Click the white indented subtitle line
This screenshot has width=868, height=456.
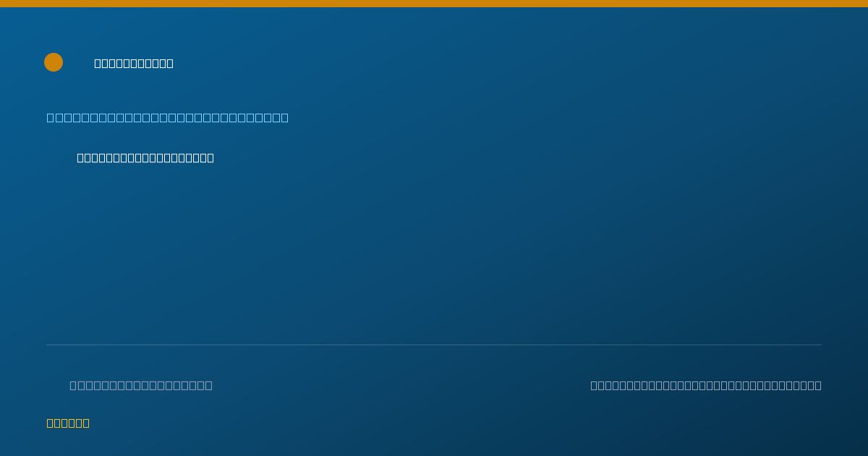(x=145, y=158)
